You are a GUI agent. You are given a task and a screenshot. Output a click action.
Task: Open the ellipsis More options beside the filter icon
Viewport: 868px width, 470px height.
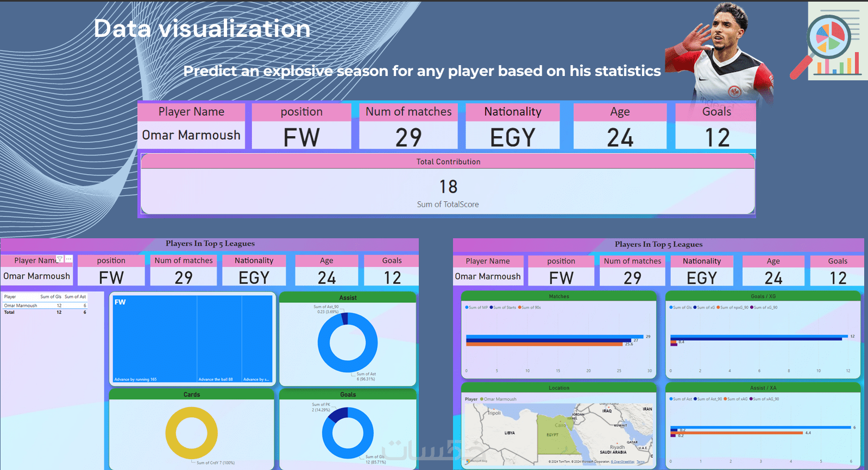pos(68,259)
